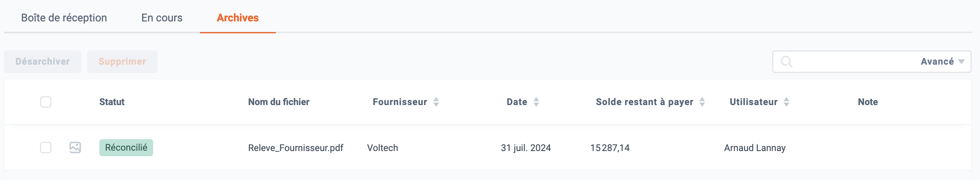Switch to Boîte de réception tab
Viewport: 980px width, 180px height.
coord(64,18)
